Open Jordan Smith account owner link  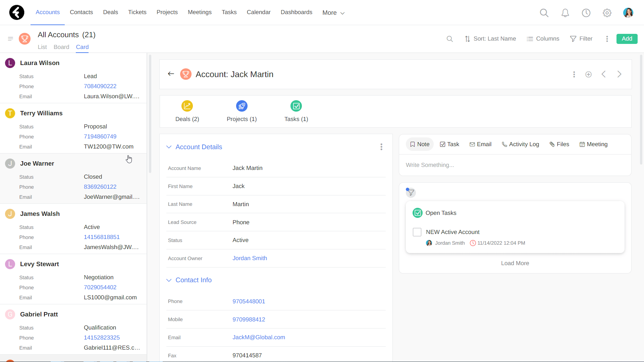pyautogui.click(x=250, y=258)
